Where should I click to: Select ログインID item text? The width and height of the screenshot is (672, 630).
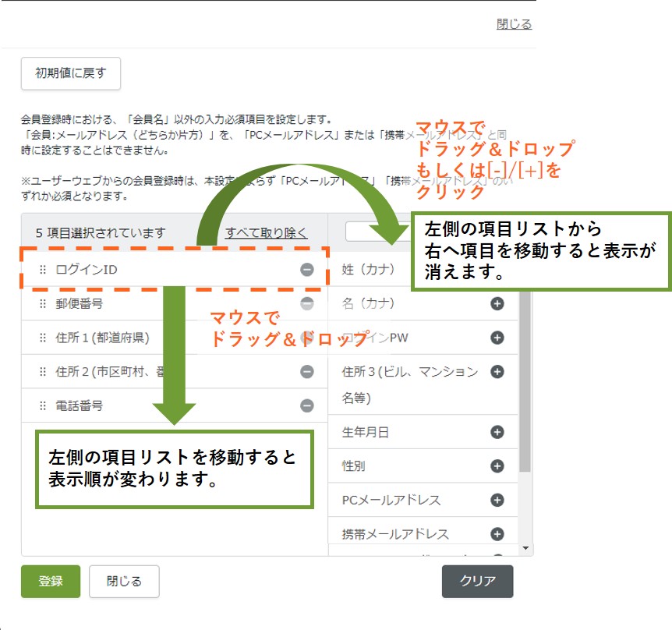point(86,270)
